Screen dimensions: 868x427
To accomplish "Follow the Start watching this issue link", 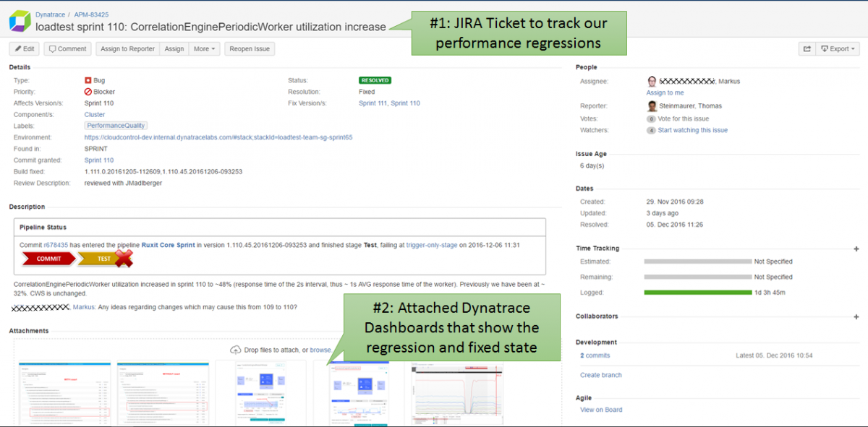I will 692,131.
